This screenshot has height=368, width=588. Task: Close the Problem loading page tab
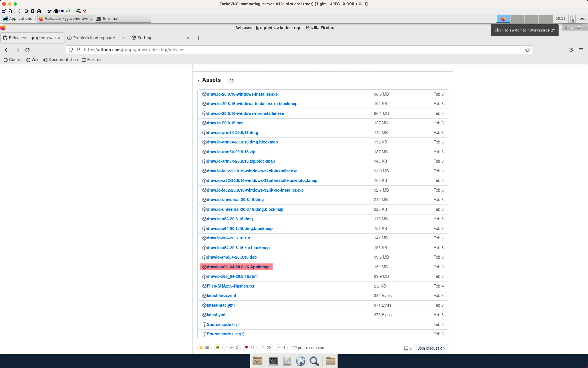click(123, 38)
